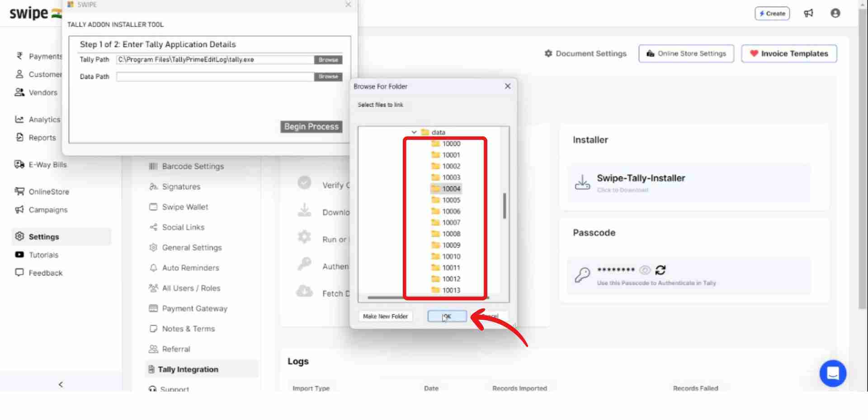Click the Campaigns megaphone icon in sidebar

click(x=19, y=210)
